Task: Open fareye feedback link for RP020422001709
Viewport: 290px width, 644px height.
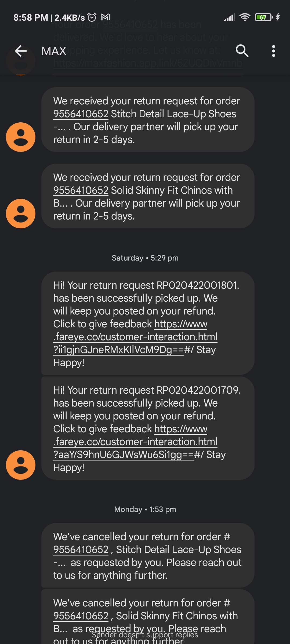Action: coord(135,442)
